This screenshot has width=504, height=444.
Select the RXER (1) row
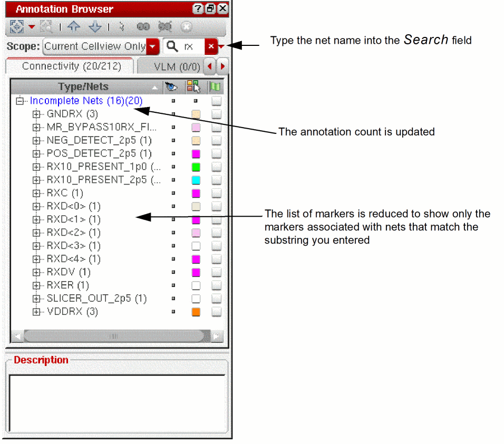click(x=68, y=285)
